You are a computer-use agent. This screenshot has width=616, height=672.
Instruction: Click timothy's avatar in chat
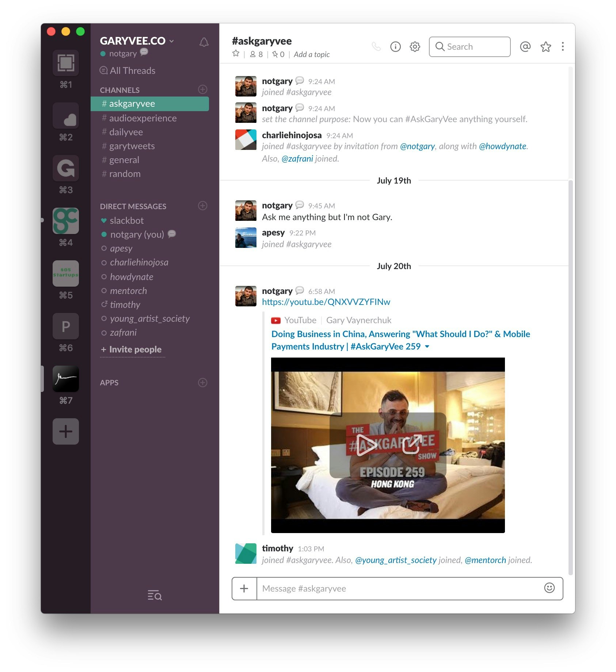246,554
